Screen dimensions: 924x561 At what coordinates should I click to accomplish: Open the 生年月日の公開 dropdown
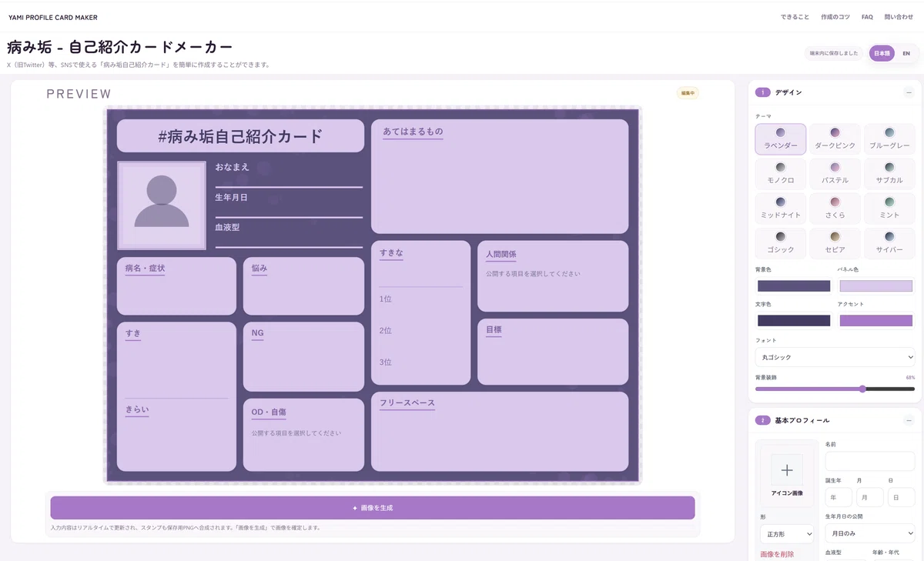tap(870, 533)
